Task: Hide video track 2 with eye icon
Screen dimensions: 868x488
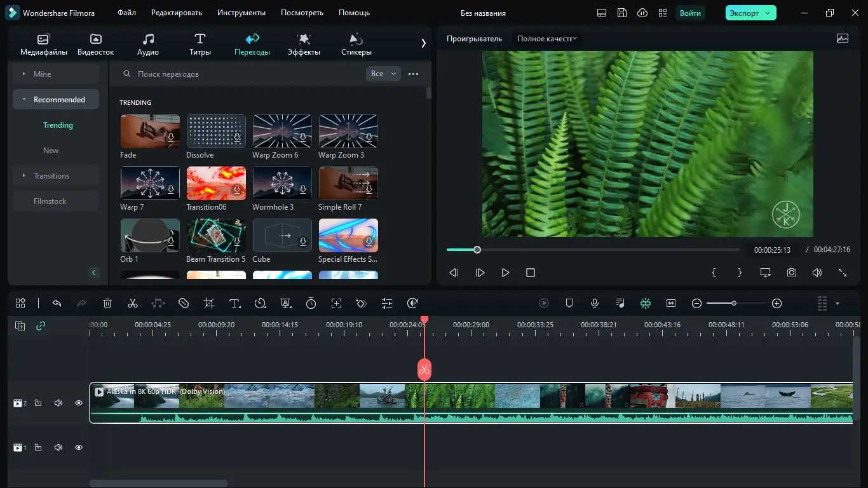Action: (x=79, y=403)
